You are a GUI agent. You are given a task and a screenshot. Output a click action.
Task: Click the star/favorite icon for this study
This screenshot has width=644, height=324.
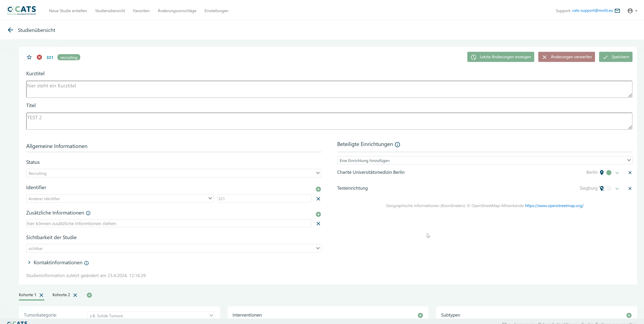coord(29,57)
